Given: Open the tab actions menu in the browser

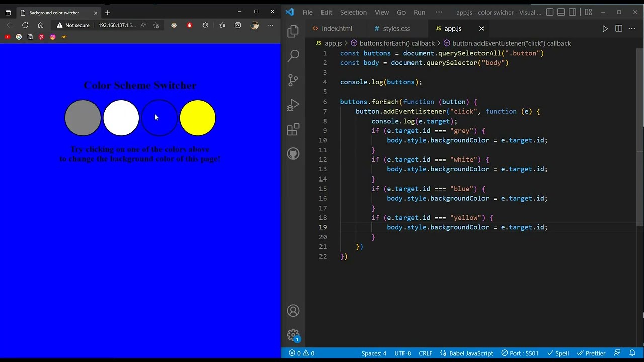Looking at the screenshot, I should point(8,13).
